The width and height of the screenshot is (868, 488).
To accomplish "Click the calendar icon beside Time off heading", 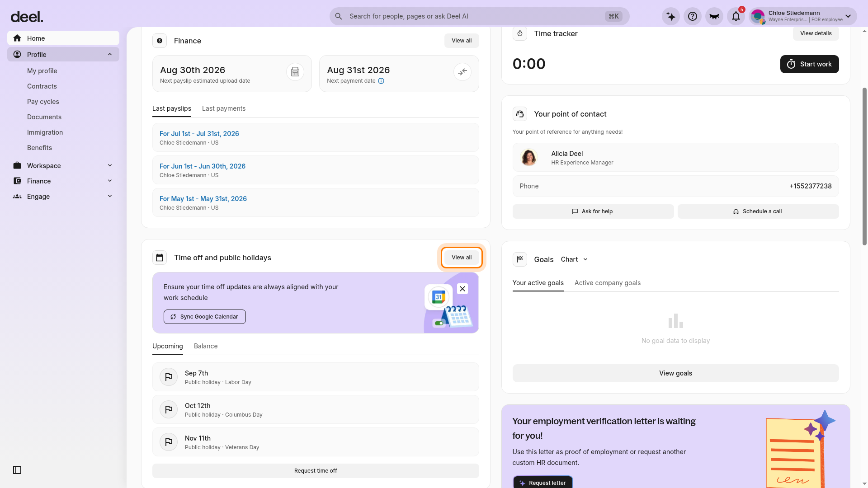I will (160, 258).
